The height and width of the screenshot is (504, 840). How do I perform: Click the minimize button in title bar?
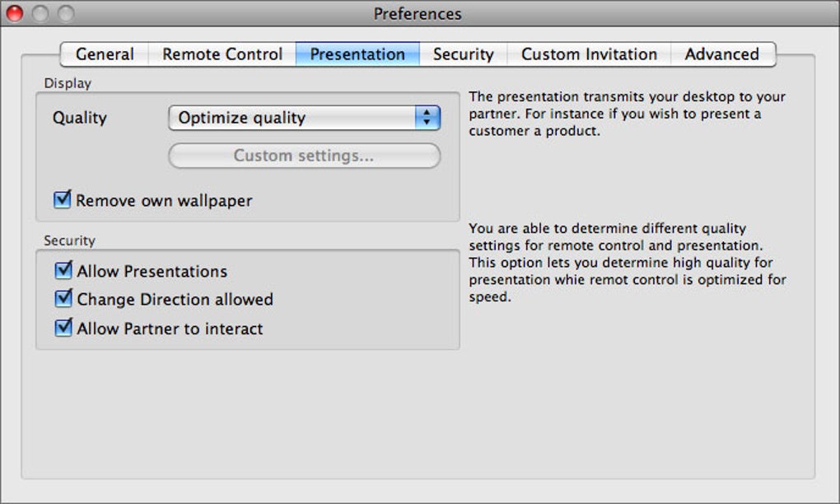[x=40, y=13]
